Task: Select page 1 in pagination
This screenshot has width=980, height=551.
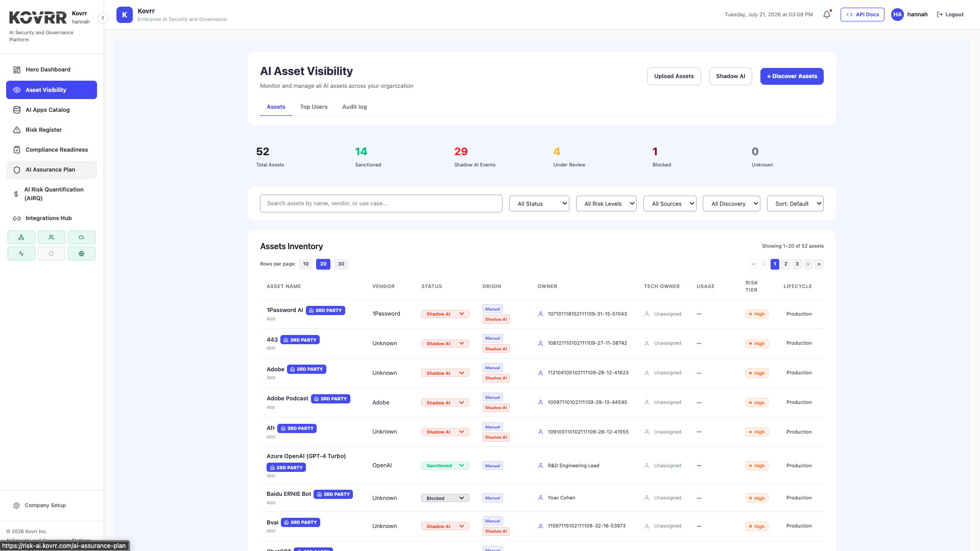Action: tap(775, 264)
